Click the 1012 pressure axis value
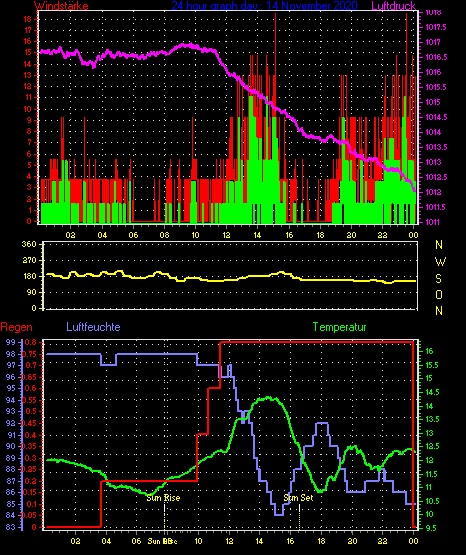 [433, 192]
